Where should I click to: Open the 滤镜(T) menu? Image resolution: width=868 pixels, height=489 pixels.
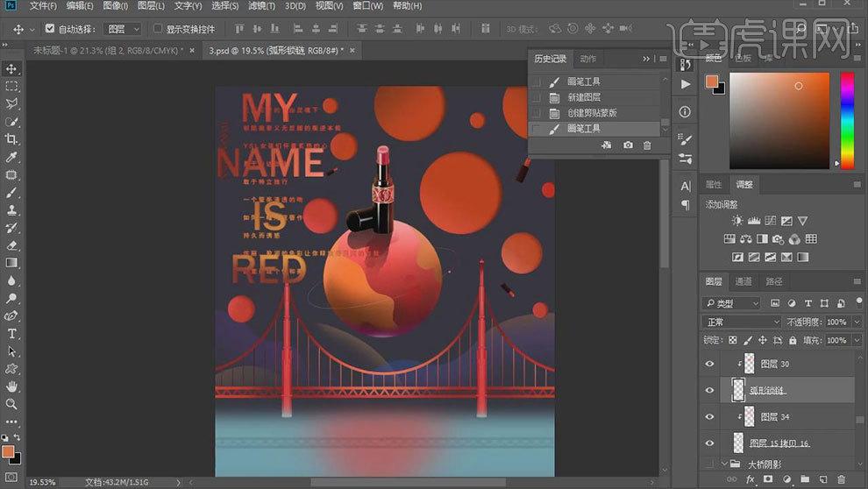click(260, 6)
